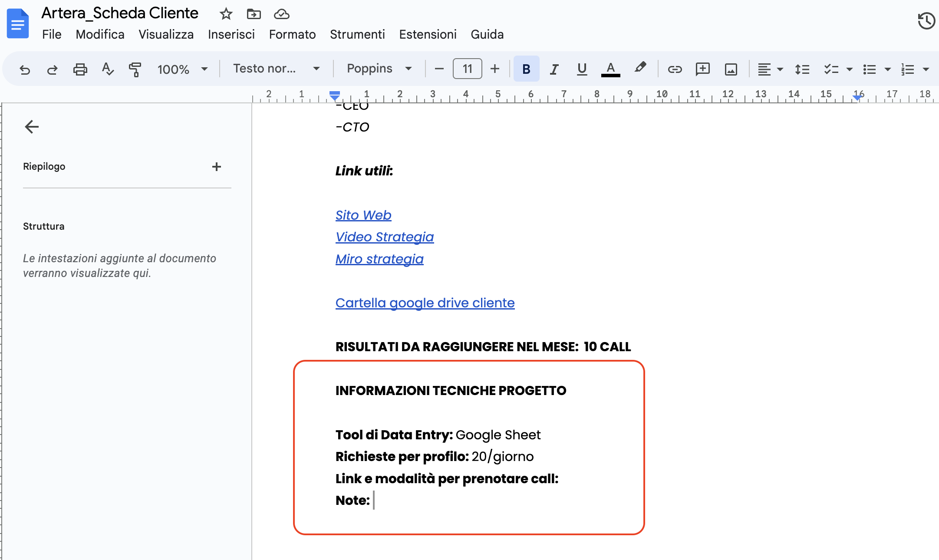The height and width of the screenshot is (560, 939).
Task: Add a comment via toolbar icon
Action: 702,69
